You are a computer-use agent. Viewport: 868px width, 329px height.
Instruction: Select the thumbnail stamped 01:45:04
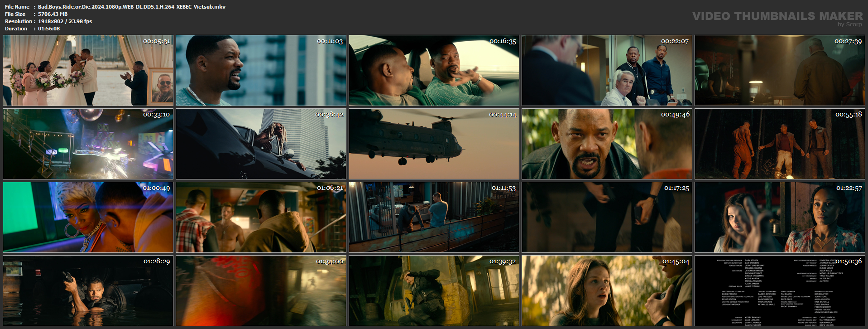pos(607,290)
